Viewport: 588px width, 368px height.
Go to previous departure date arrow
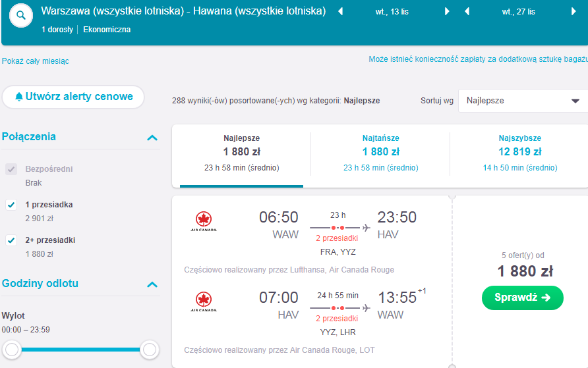click(341, 11)
